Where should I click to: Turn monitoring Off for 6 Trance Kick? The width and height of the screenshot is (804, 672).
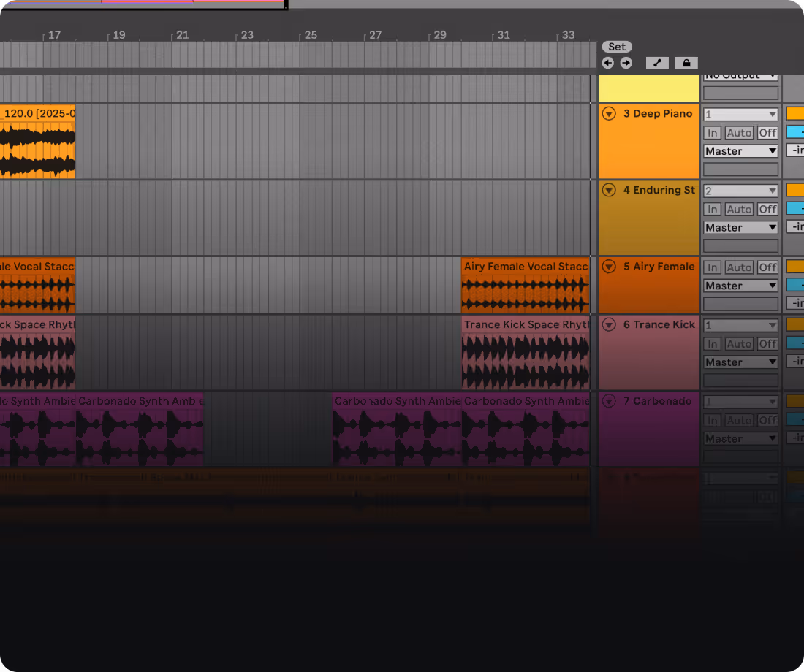point(767,343)
